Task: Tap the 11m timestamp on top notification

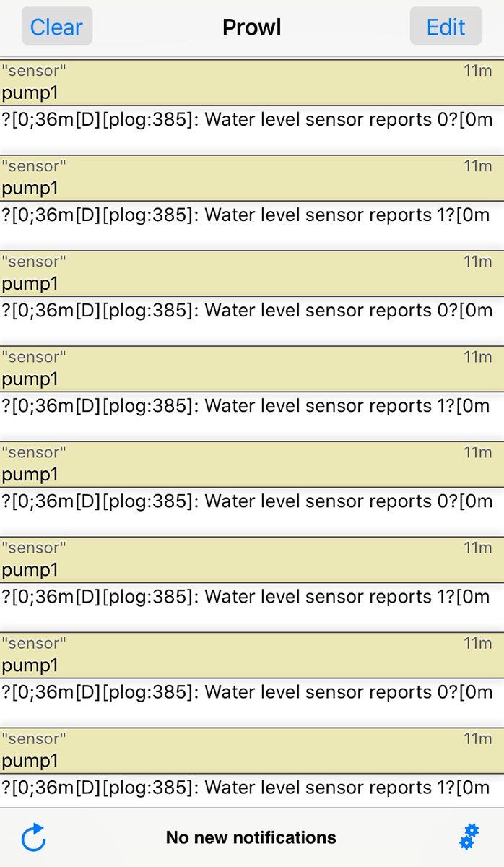Action: (x=477, y=71)
